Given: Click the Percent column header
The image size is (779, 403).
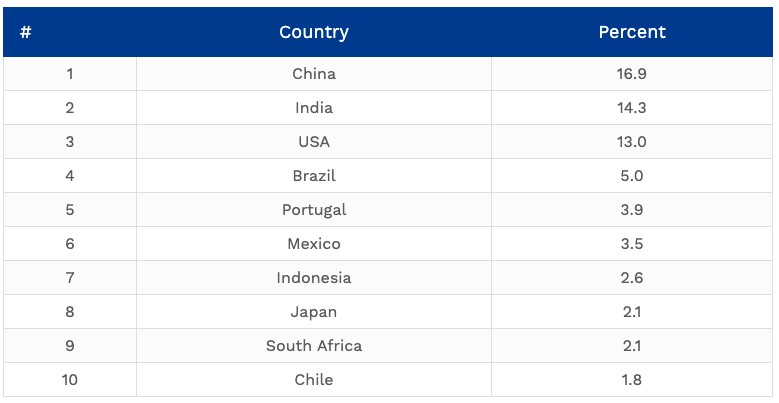Looking at the screenshot, I should tap(632, 32).
